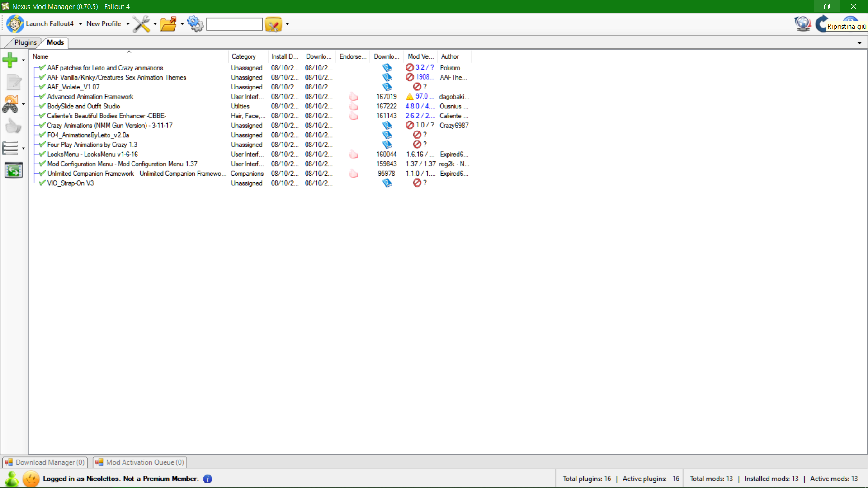Click the search text field in toolbar
Viewport: 868px width, 488px height.
pyautogui.click(x=234, y=24)
